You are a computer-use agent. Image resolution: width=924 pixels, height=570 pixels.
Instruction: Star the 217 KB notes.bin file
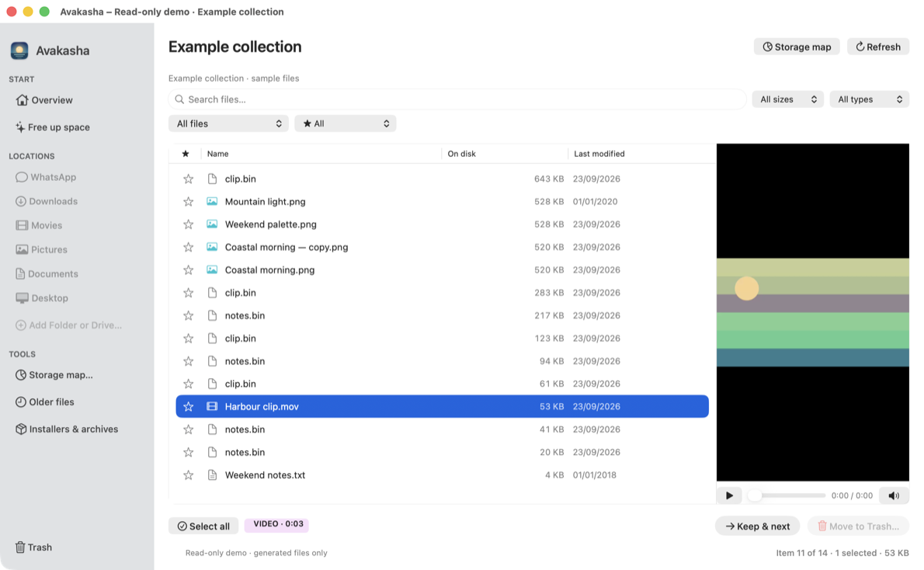188,315
